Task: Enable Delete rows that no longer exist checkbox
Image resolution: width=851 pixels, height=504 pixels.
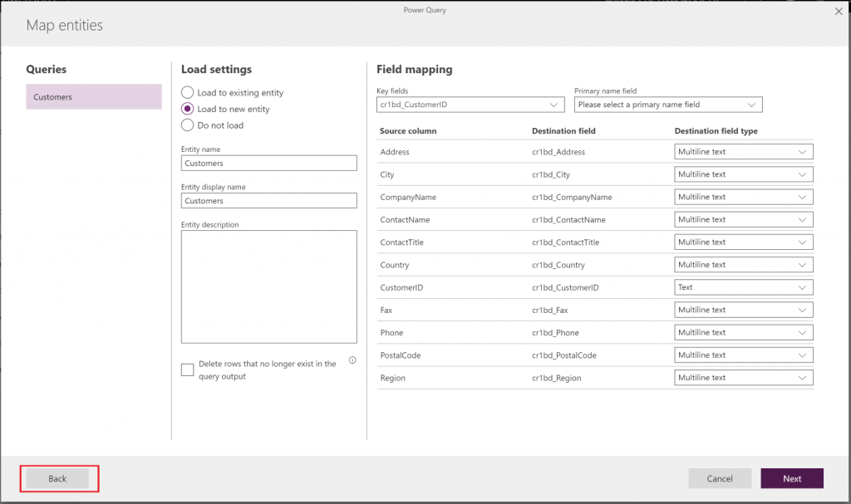Action: (x=187, y=370)
